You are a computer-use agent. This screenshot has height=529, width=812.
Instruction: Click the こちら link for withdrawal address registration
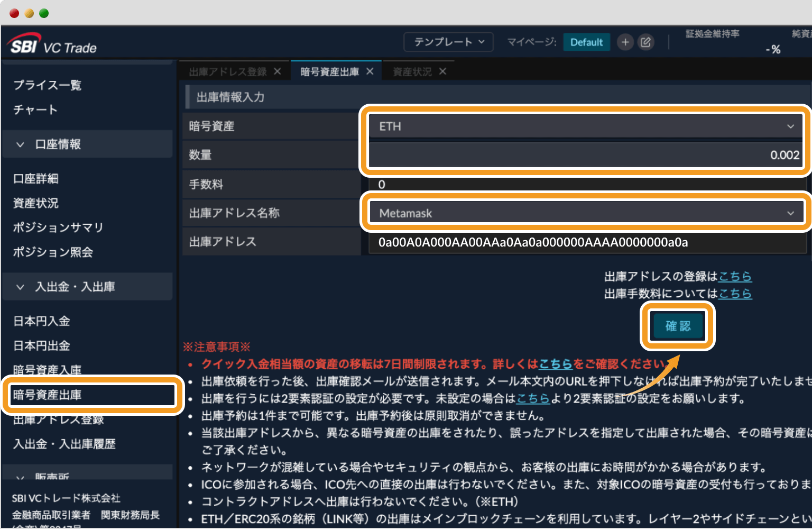point(736,276)
